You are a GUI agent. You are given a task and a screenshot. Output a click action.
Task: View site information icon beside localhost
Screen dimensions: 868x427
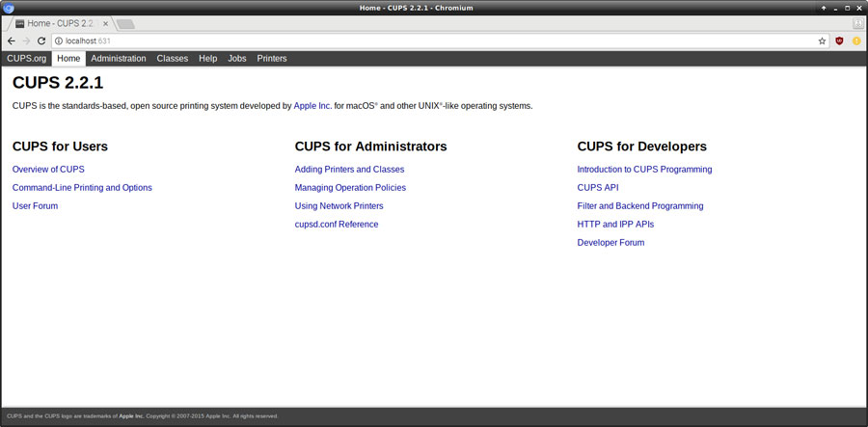pyautogui.click(x=59, y=40)
